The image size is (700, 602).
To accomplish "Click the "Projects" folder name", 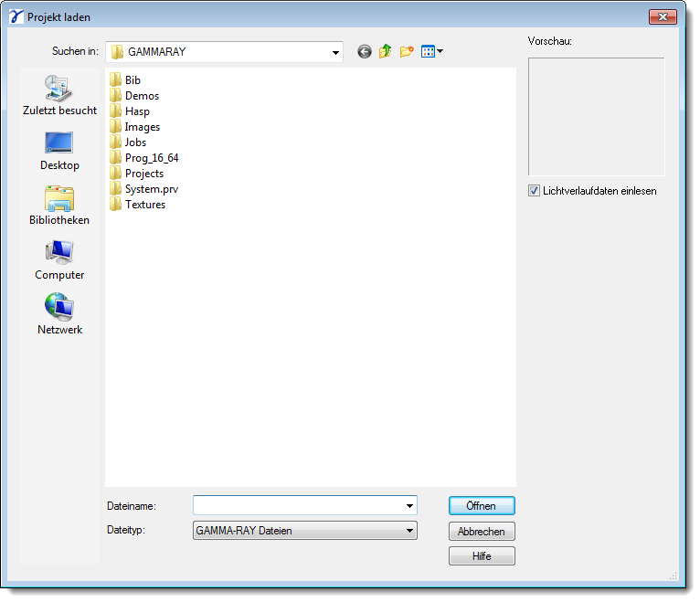I will (144, 174).
